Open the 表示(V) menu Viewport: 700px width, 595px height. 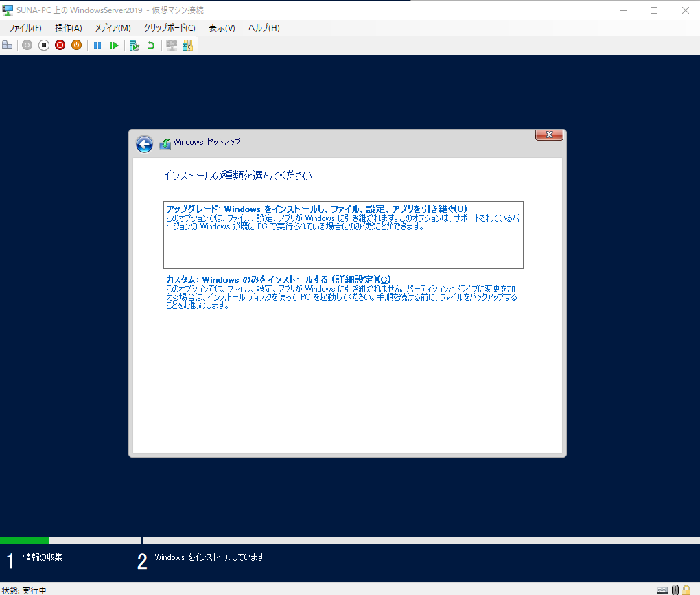[x=222, y=27]
